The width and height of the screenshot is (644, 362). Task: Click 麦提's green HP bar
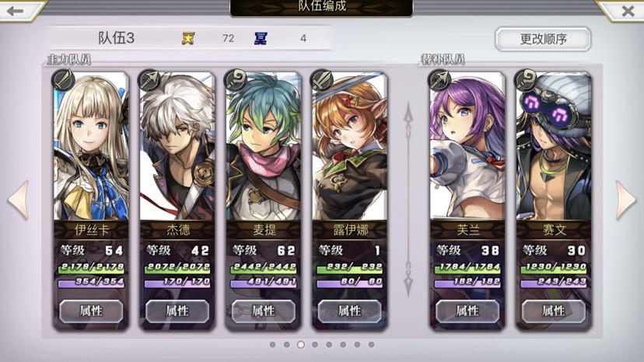(263, 267)
